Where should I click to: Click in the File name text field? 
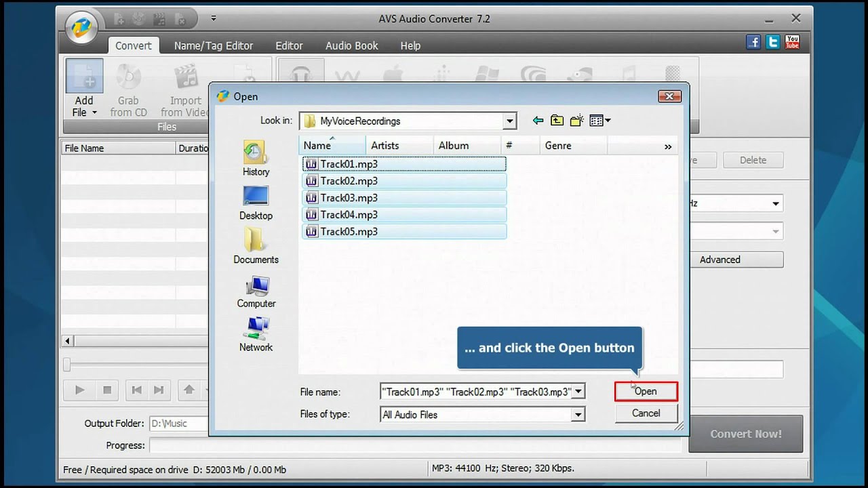click(x=476, y=391)
